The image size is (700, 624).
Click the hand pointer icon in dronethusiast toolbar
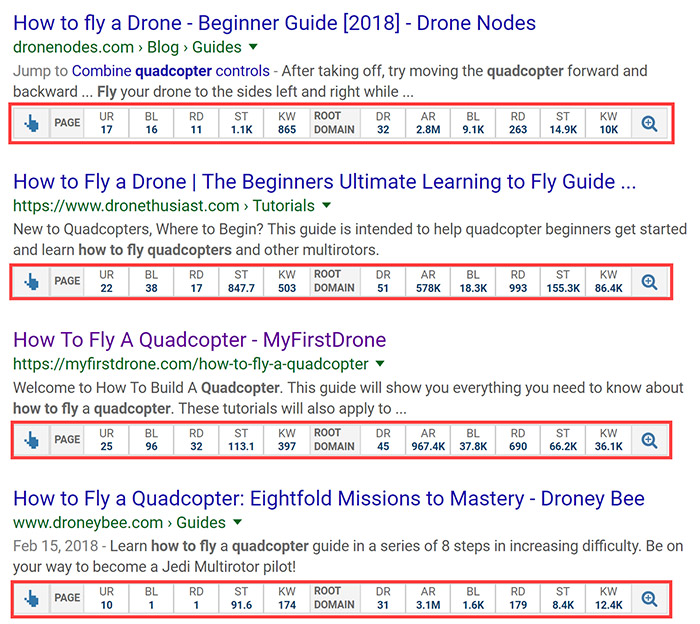[32, 282]
